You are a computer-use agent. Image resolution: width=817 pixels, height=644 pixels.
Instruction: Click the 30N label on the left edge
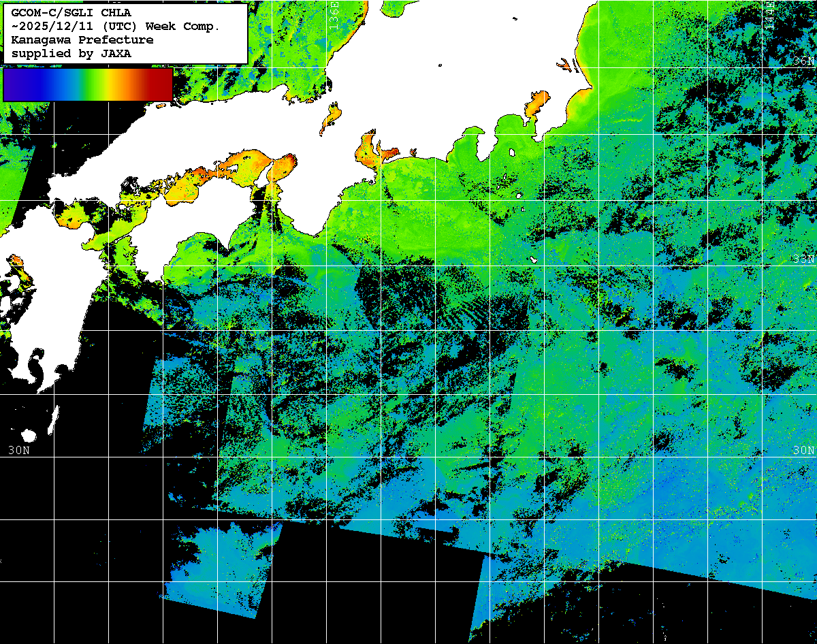point(19,450)
